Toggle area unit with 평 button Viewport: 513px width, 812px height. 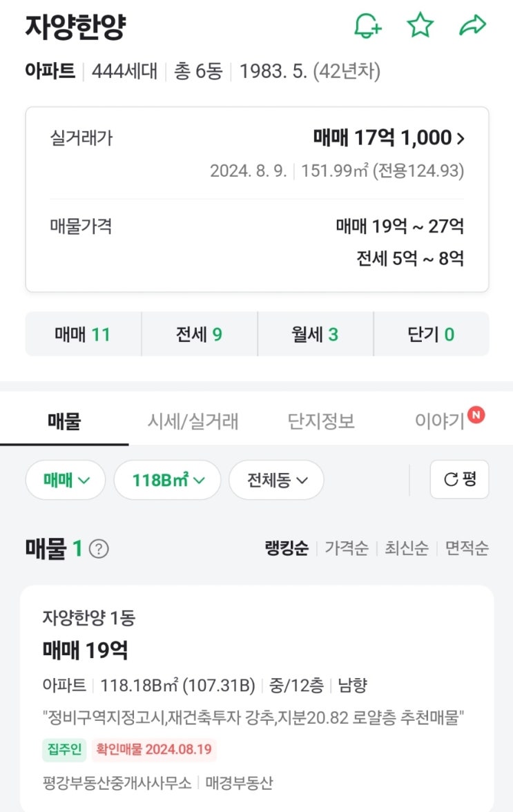[x=459, y=479]
